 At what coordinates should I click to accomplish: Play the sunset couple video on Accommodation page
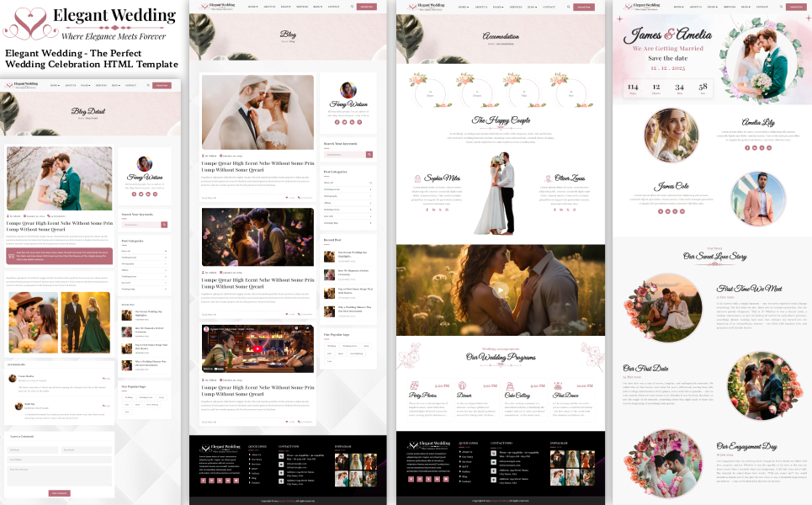tap(500, 290)
